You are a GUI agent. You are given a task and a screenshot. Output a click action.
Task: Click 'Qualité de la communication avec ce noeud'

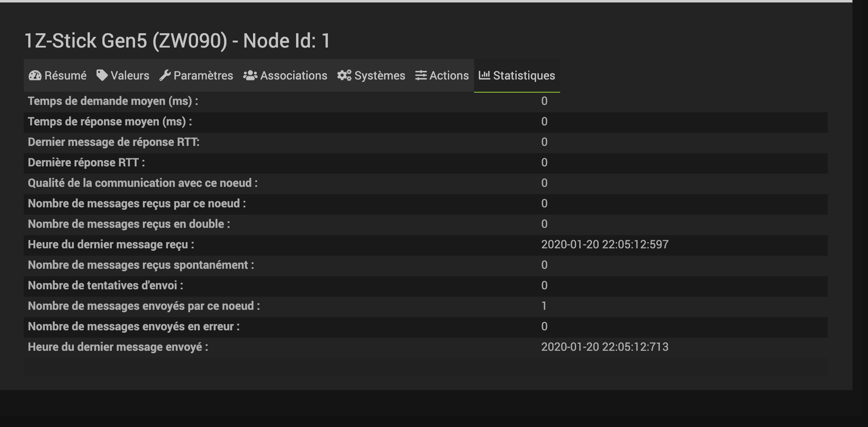(x=143, y=183)
